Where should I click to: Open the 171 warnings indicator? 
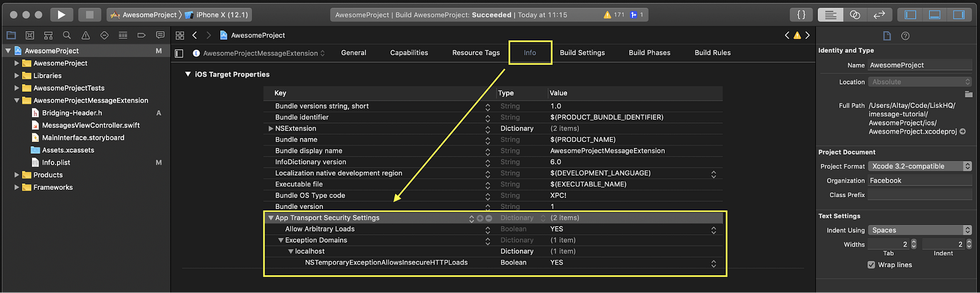[614, 15]
